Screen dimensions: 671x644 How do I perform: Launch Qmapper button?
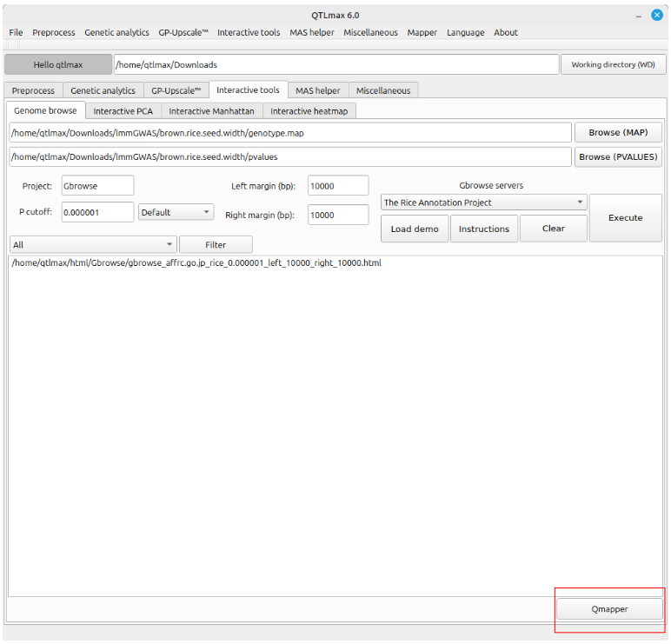(609, 609)
